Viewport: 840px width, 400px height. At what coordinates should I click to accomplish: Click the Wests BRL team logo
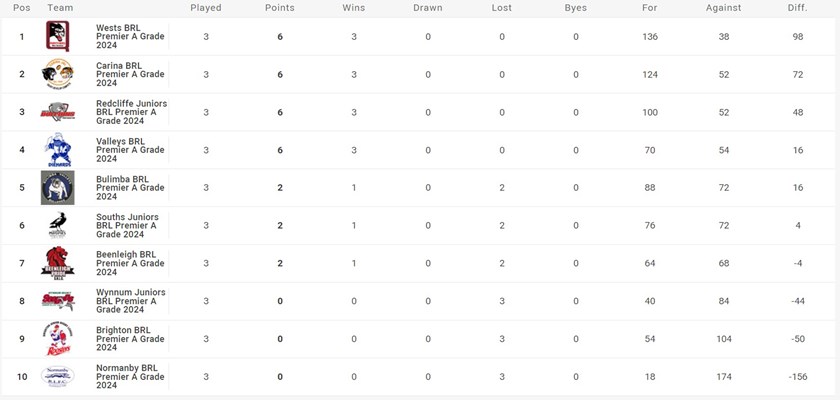(x=57, y=37)
